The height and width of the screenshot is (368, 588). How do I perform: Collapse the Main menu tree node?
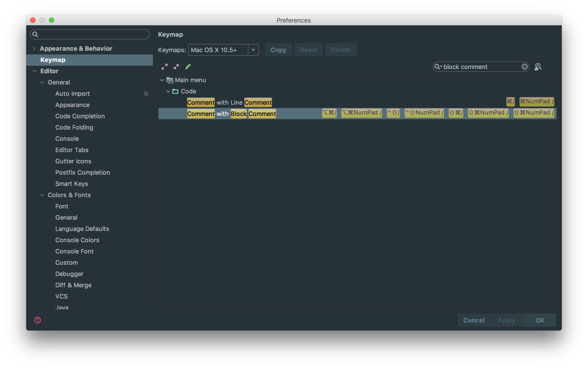162,80
